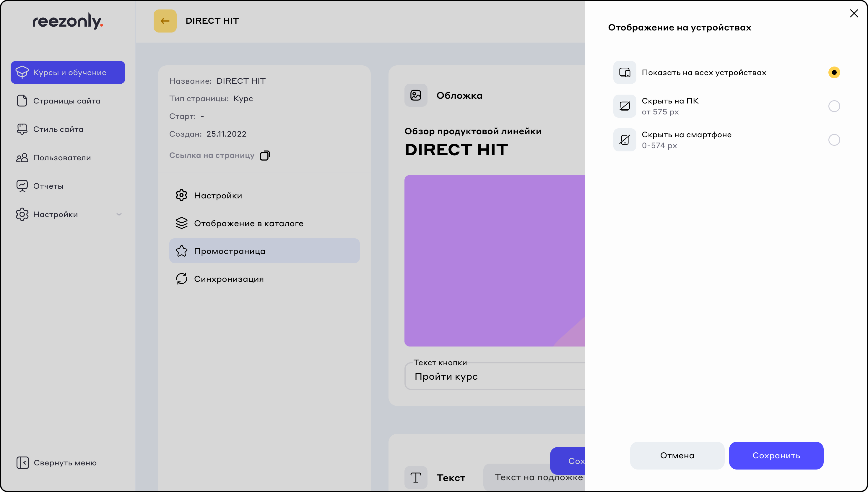Collapse the menu via Свернуть меню icon

[23, 463]
